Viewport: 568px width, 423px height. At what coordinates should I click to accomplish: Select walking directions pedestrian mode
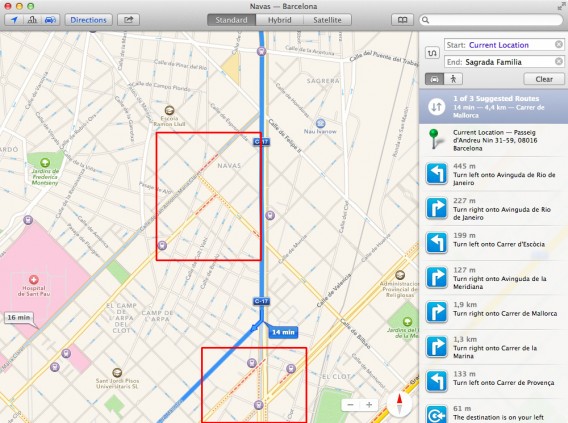tap(453, 79)
